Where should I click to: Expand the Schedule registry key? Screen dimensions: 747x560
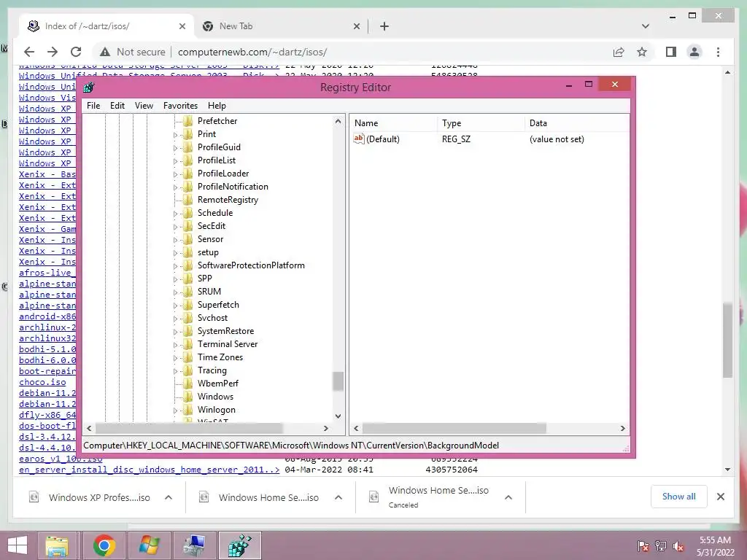tap(175, 214)
